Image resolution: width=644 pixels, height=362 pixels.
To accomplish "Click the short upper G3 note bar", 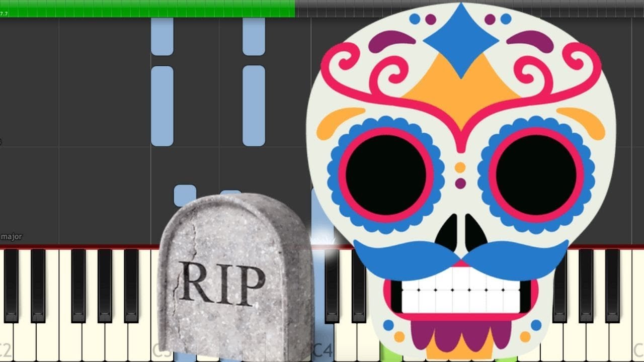I will [254, 36].
